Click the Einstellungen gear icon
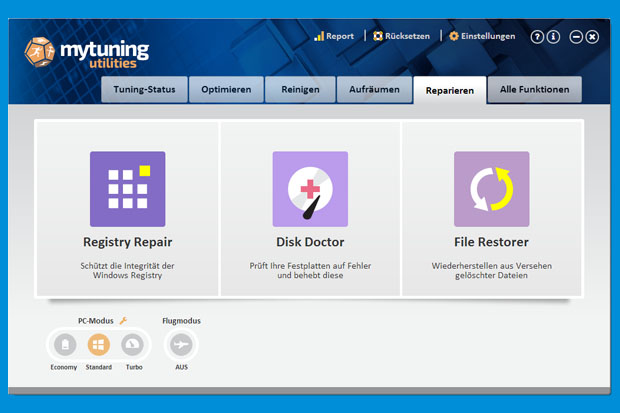Screen dimensions: 620x413 point(454,36)
